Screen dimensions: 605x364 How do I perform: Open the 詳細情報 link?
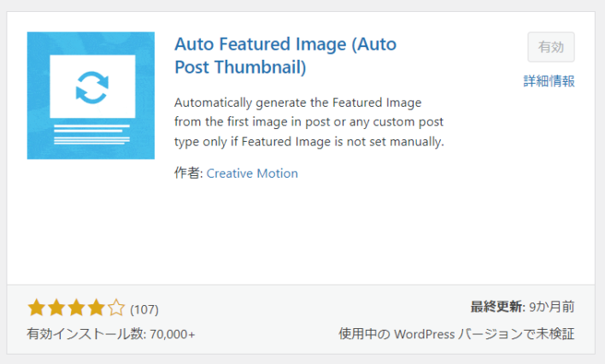[549, 81]
